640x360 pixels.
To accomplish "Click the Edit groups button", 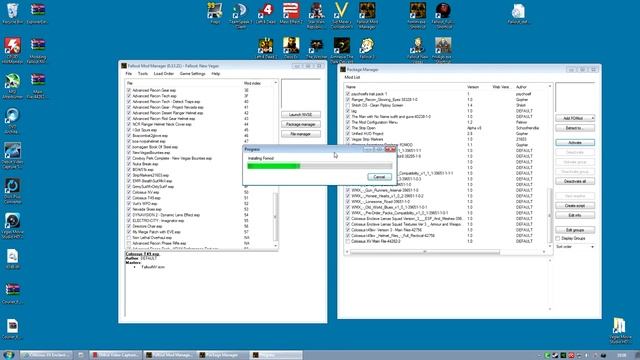I will (575, 230).
